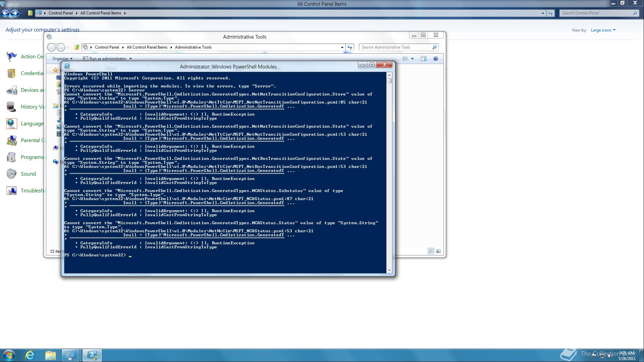Click Up folder icon in Administrative Tools window
The height and width of the screenshot is (362, 644).
(77, 47)
